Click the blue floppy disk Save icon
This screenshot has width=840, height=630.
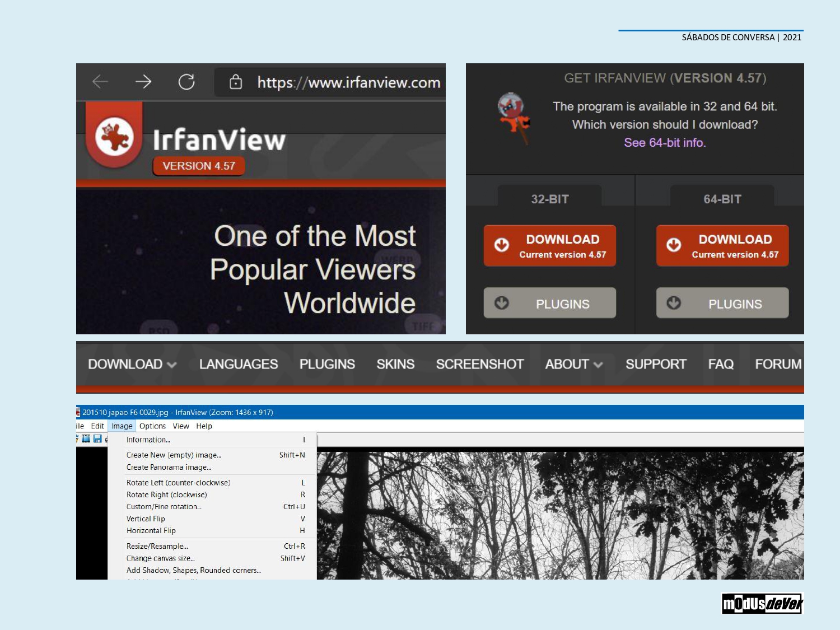click(x=97, y=438)
